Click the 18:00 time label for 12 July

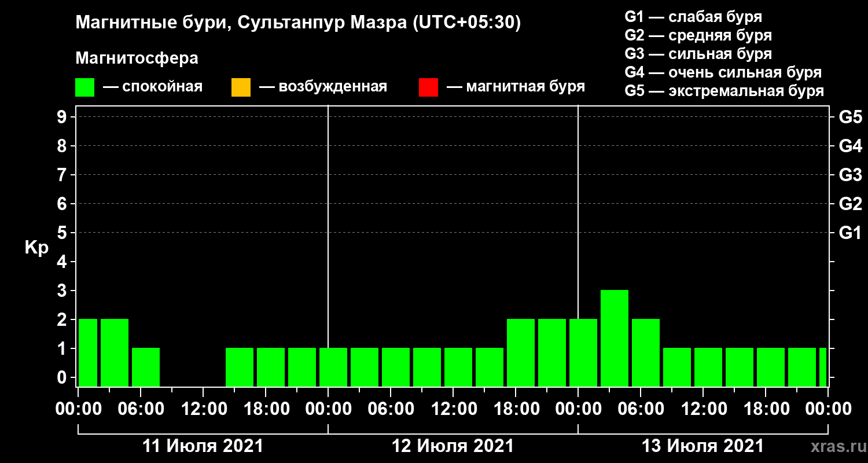click(516, 409)
